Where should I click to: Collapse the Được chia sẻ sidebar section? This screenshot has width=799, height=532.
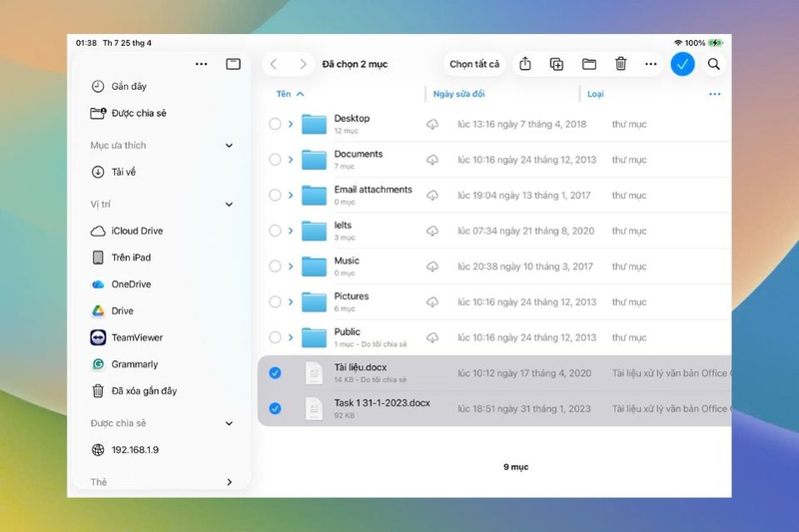tap(230, 423)
